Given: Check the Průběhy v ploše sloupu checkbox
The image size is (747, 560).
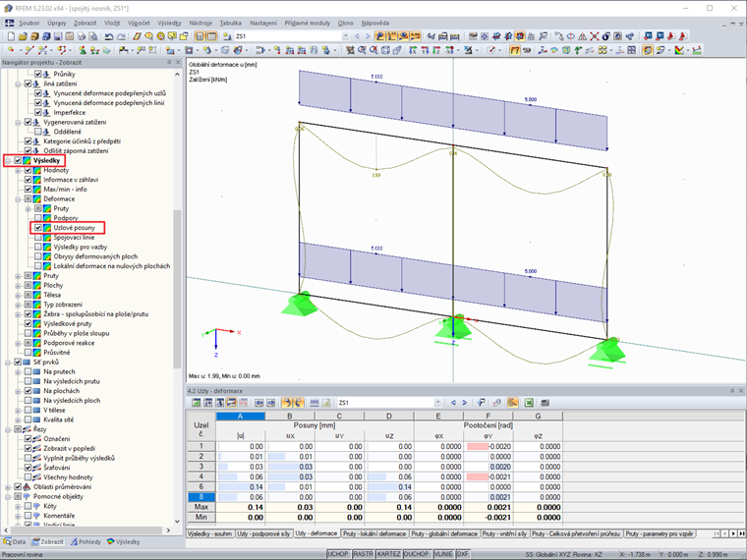Looking at the screenshot, I should point(28,333).
